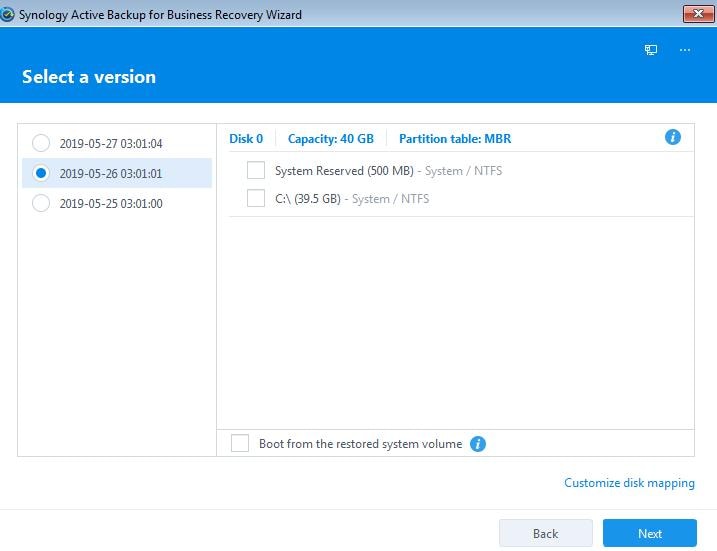Check the System Reserved (500 MB) checkbox
This screenshot has width=717, height=551.
(256, 170)
